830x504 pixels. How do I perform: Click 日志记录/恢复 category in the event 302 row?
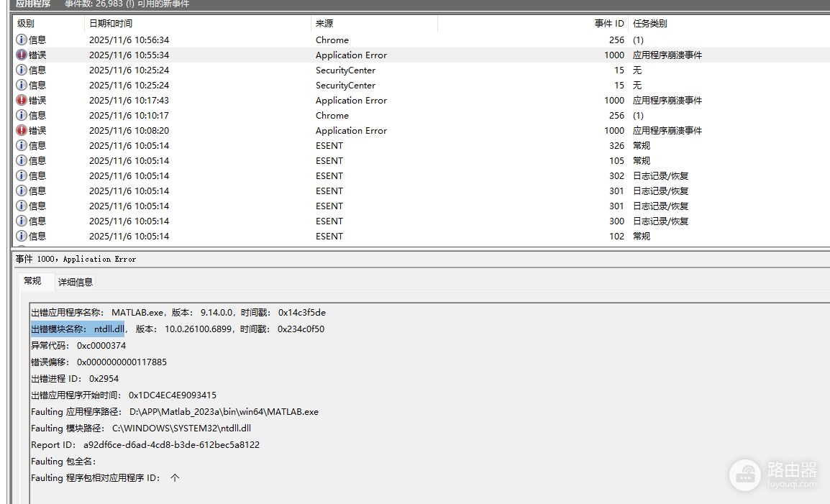coord(660,175)
